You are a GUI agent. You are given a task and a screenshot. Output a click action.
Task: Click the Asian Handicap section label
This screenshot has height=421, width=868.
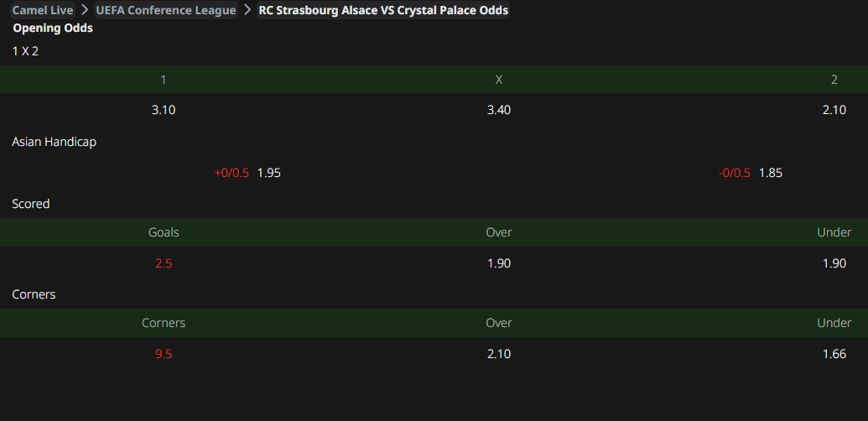point(54,142)
